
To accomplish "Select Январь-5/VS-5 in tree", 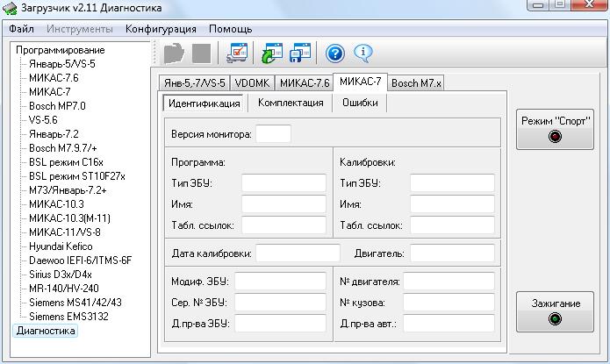I will pyautogui.click(x=62, y=64).
